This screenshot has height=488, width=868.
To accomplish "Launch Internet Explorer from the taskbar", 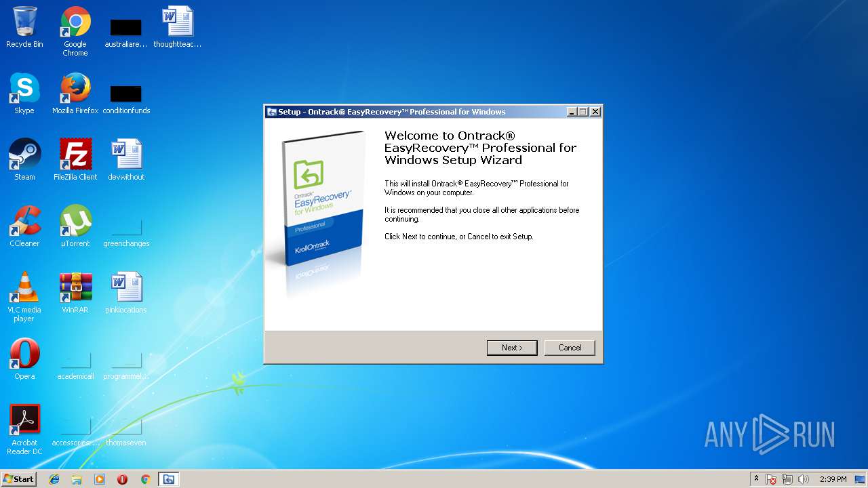I will 54,479.
